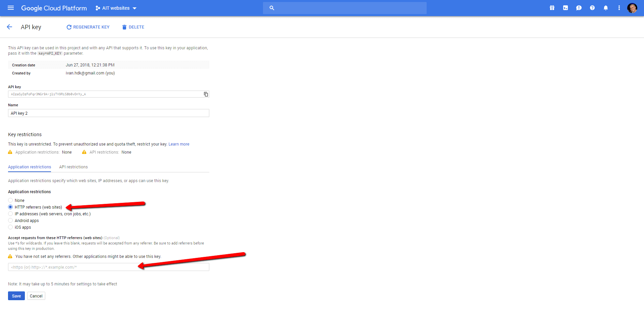The height and width of the screenshot is (330, 644).
Task: Delete the API key
Action: click(133, 27)
